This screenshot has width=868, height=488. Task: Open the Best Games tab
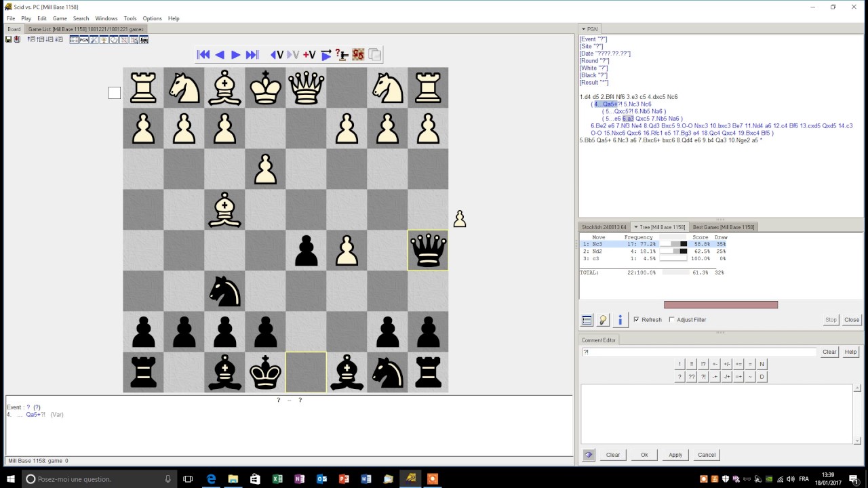pos(724,227)
